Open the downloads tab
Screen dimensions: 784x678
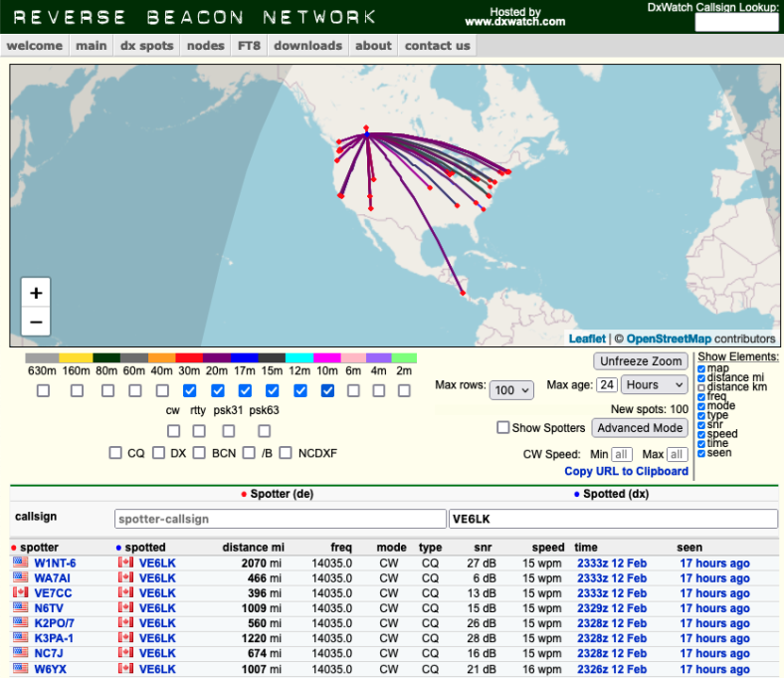coord(308,46)
